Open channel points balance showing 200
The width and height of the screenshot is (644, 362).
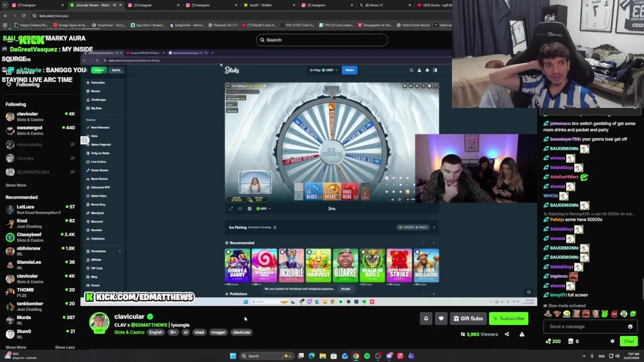pyautogui.click(x=552, y=341)
